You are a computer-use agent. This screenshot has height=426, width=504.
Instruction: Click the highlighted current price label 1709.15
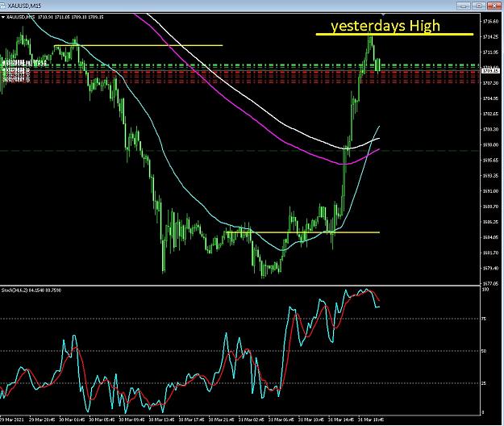pyautogui.click(x=490, y=70)
